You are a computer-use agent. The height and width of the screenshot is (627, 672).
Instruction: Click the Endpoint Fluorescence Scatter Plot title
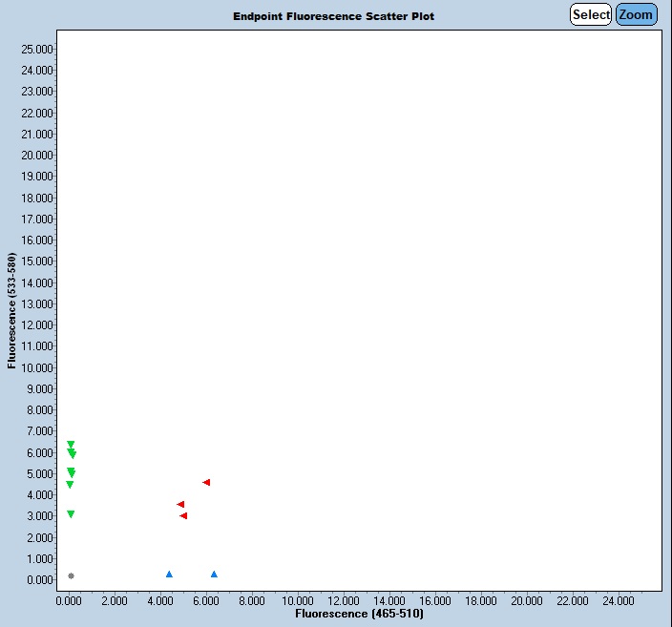click(333, 16)
